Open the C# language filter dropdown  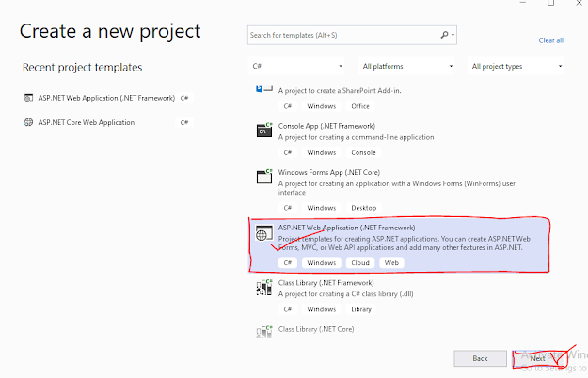(x=296, y=66)
